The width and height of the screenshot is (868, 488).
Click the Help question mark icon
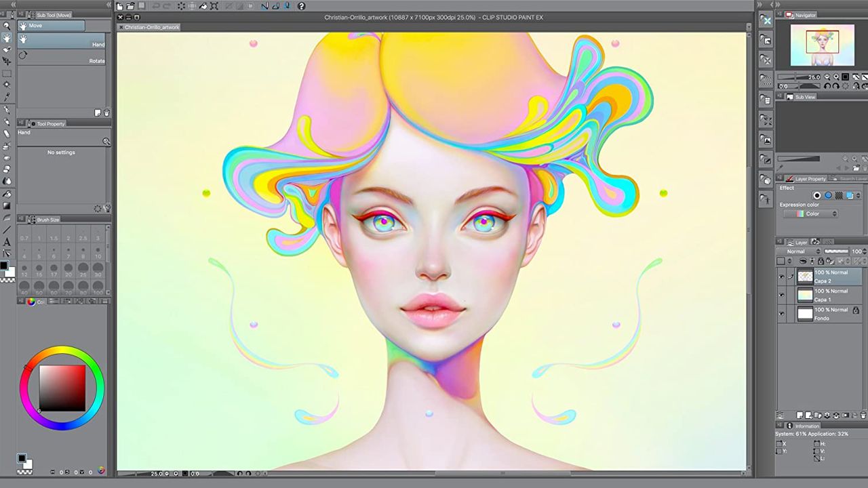point(302,7)
